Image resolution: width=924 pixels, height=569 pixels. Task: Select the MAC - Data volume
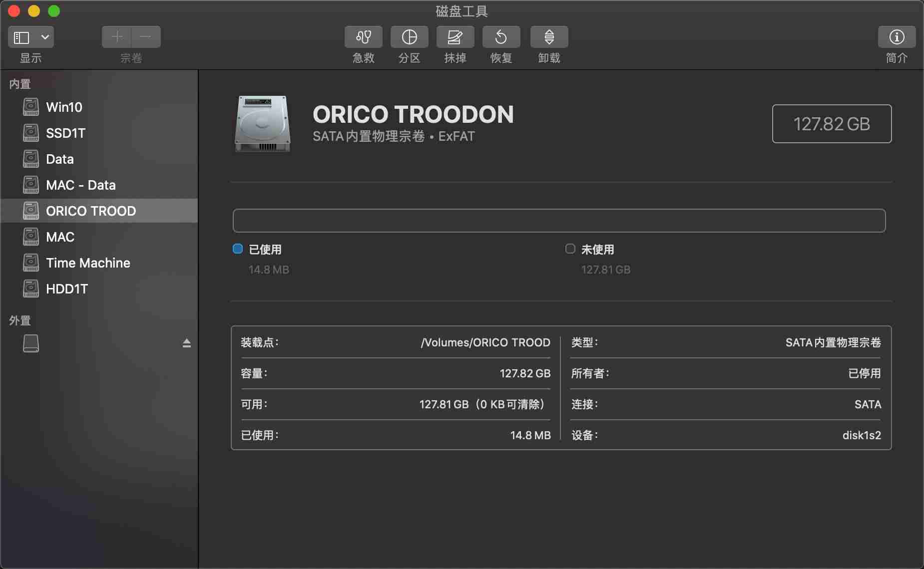pyautogui.click(x=99, y=185)
